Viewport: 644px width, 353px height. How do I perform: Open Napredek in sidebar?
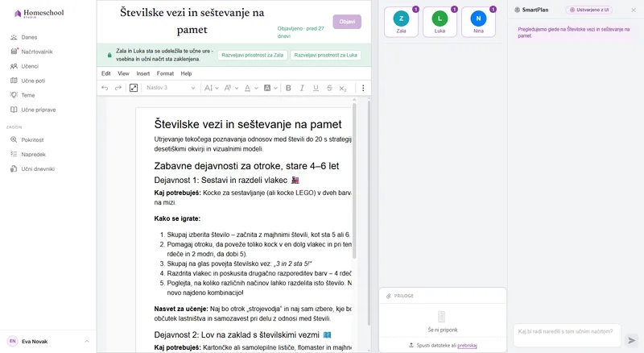click(33, 154)
